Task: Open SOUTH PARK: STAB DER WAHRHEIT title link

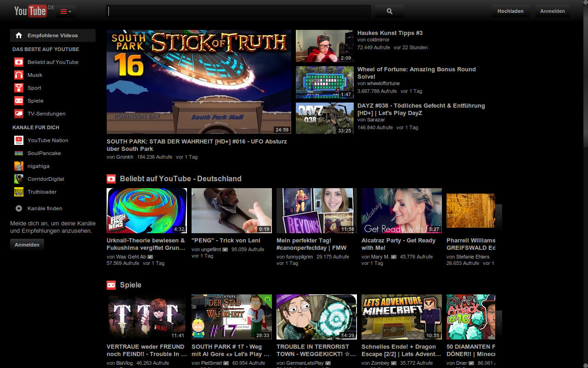Action: [197, 145]
